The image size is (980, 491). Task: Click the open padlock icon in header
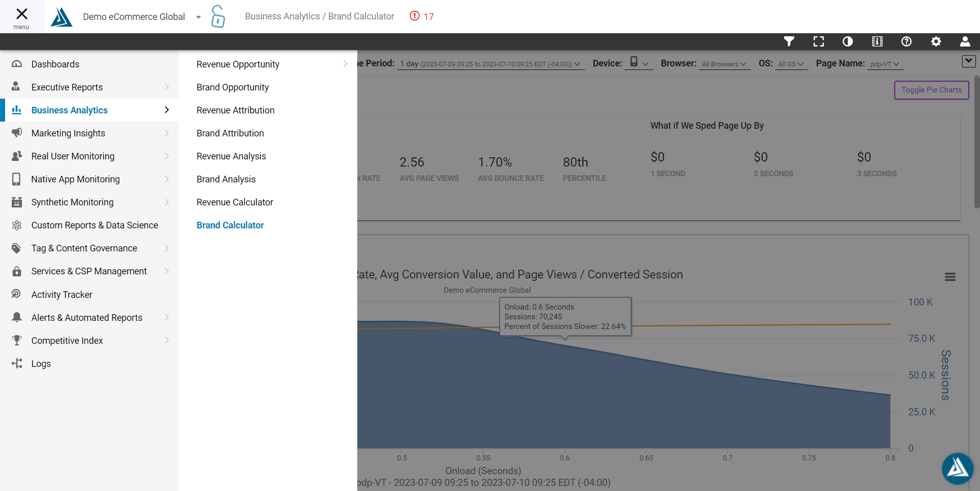click(218, 16)
